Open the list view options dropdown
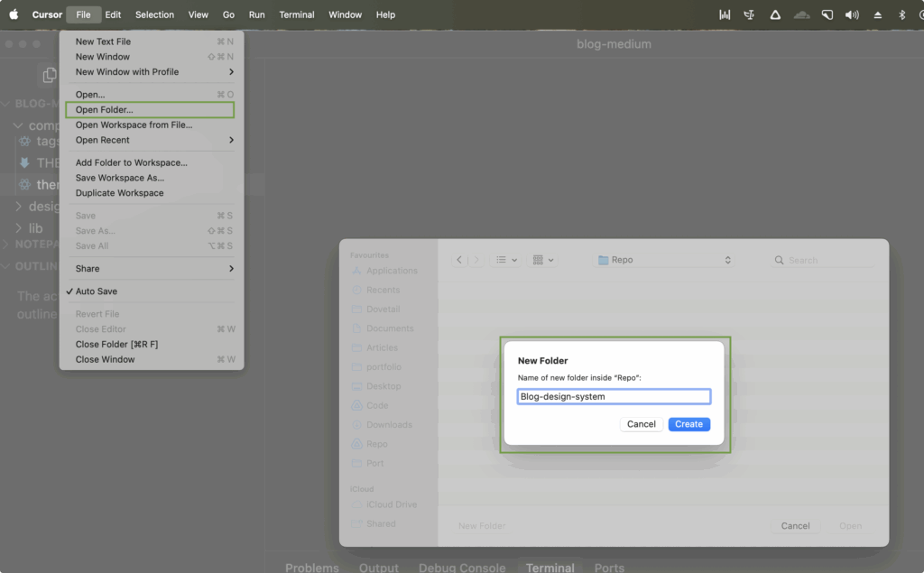Image resolution: width=924 pixels, height=573 pixels. 505,260
